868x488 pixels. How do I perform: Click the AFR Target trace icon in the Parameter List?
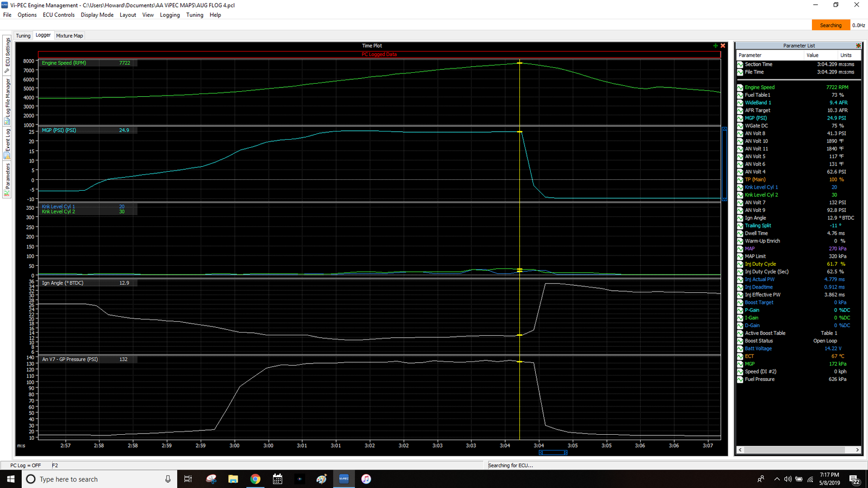point(740,110)
